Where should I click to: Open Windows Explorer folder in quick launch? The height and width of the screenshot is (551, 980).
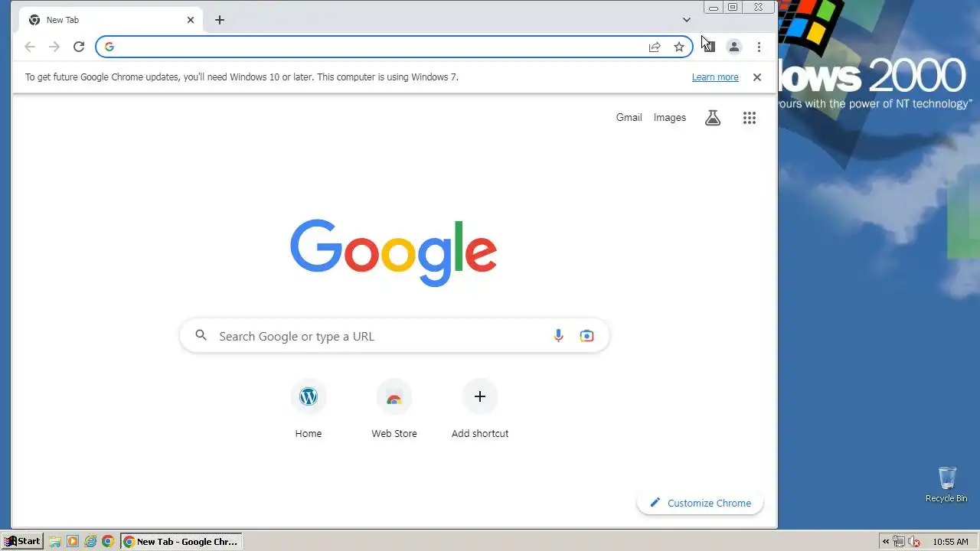pos(55,541)
